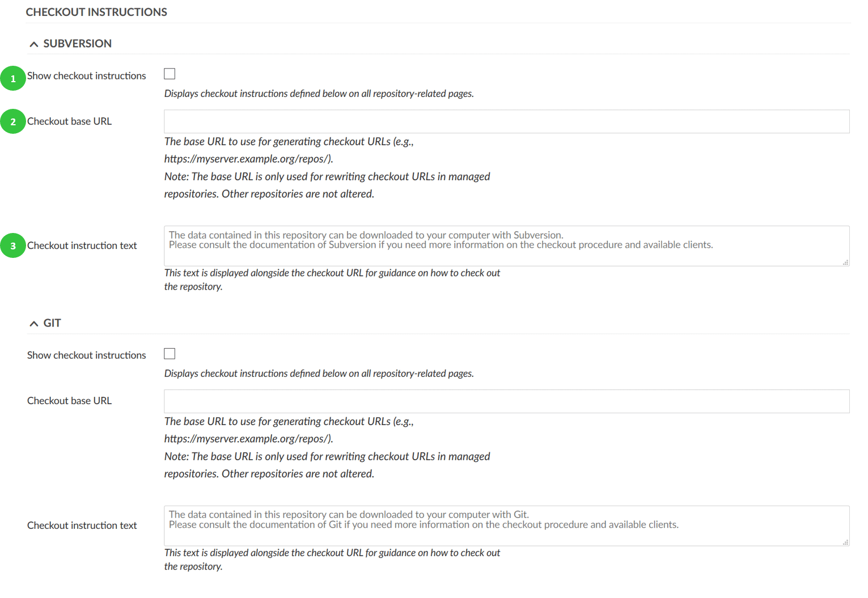Click the GIT section heading text
The height and width of the screenshot is (598, 868).
52,323
